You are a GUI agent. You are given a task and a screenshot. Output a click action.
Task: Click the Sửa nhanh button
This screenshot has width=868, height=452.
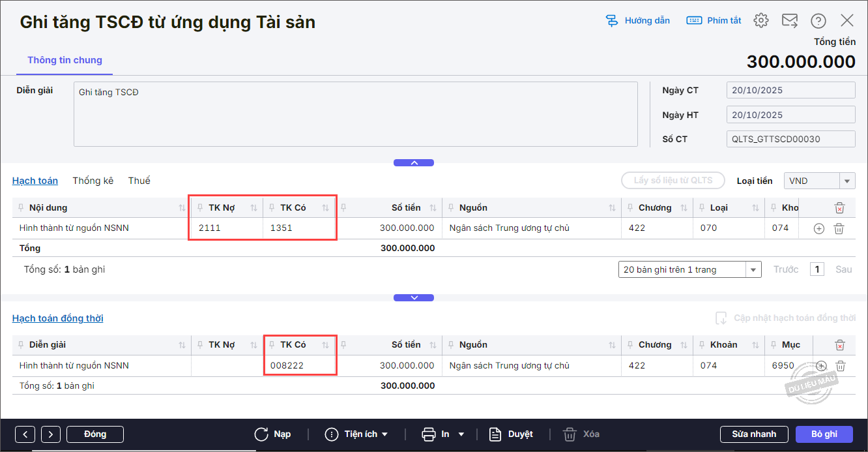pos(754,434)
